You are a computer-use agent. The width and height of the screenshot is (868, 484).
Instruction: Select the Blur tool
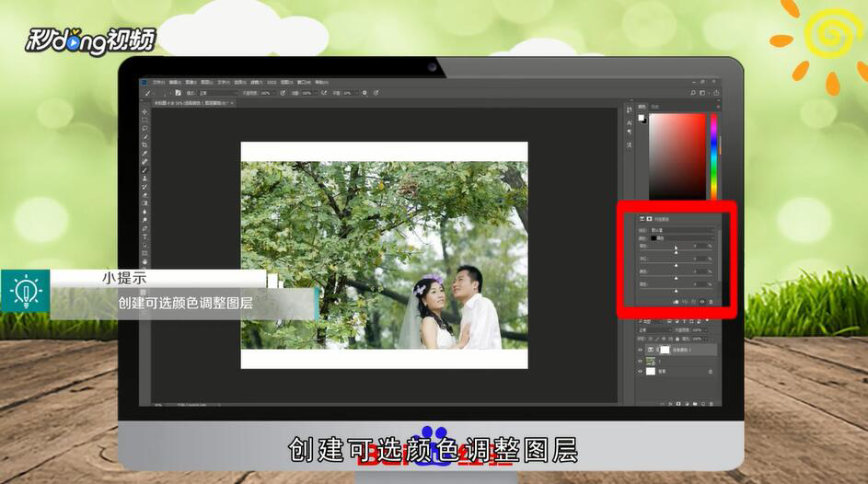pos(145,212)
